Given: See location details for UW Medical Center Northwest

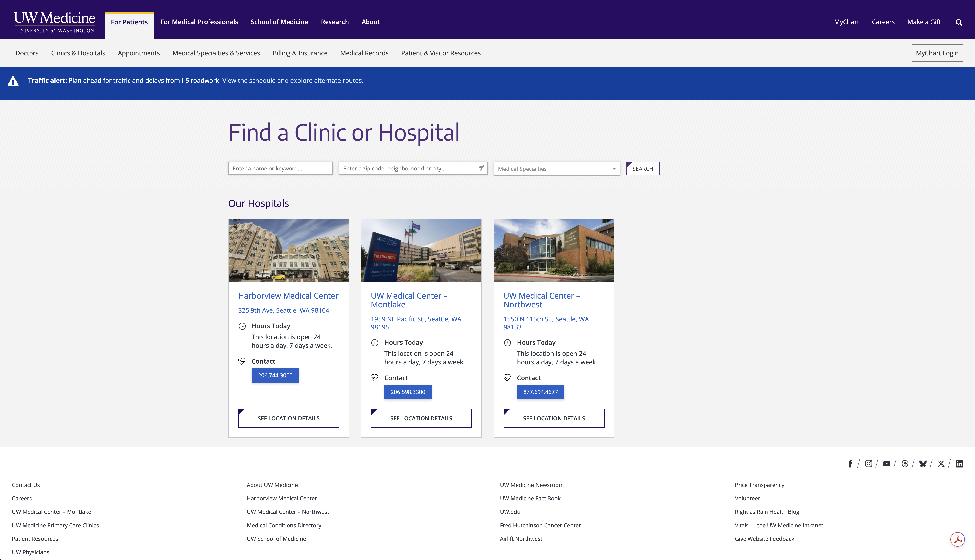Looking at the screenshot, I should coord(554,418).
